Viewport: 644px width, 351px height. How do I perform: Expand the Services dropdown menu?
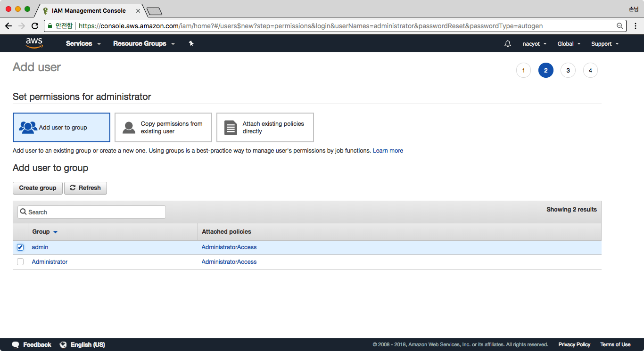(83, 43)
